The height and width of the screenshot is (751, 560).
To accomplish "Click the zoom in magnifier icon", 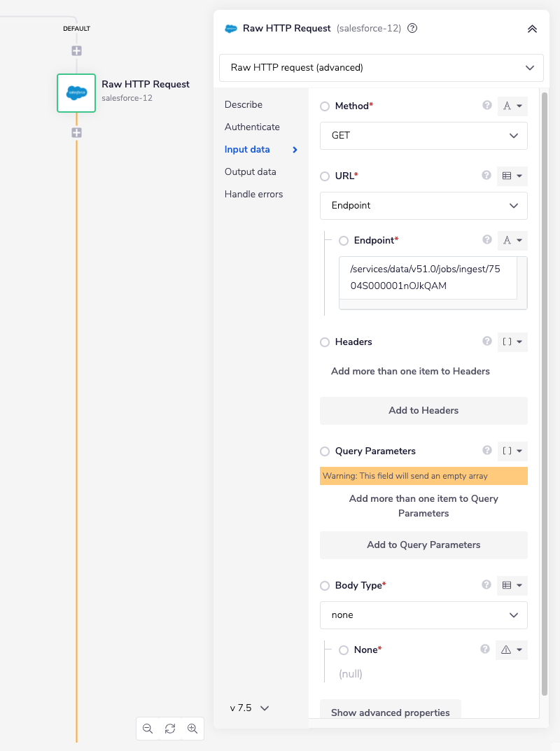I will pyautogui.click(x=192, y=729).
